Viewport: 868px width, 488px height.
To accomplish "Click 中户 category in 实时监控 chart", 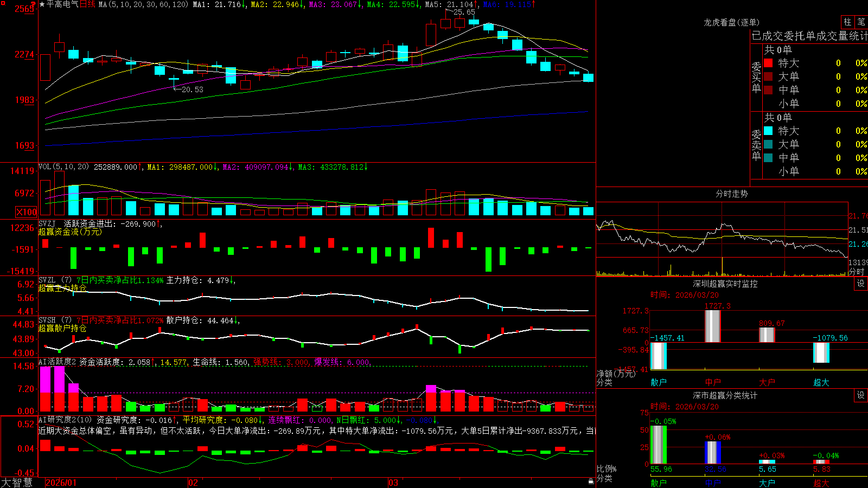I will tap(713, 382).
